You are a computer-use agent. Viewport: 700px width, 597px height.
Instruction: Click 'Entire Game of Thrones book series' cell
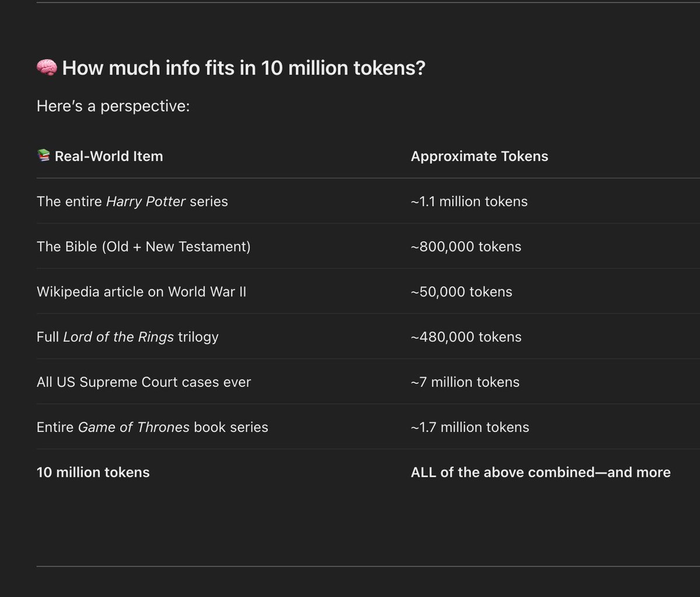coord(152,427)
